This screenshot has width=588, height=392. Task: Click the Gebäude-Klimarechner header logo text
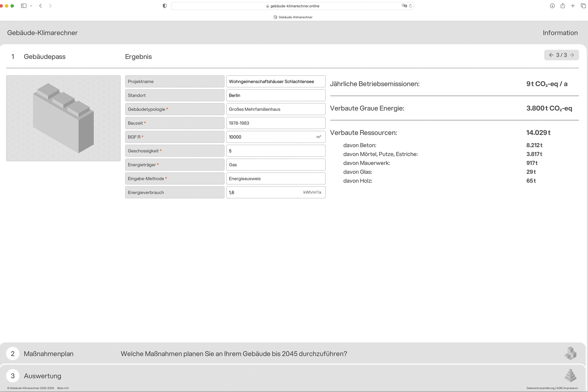(x=42, y=33)
